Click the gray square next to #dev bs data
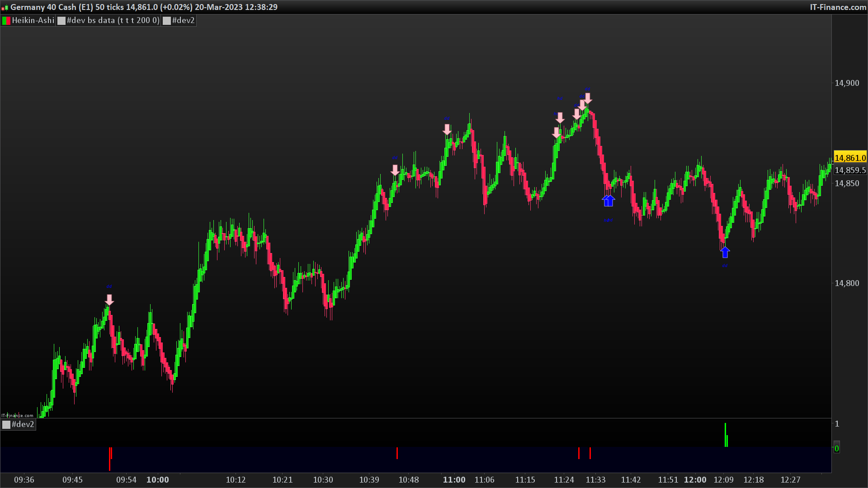 (61, 21)
